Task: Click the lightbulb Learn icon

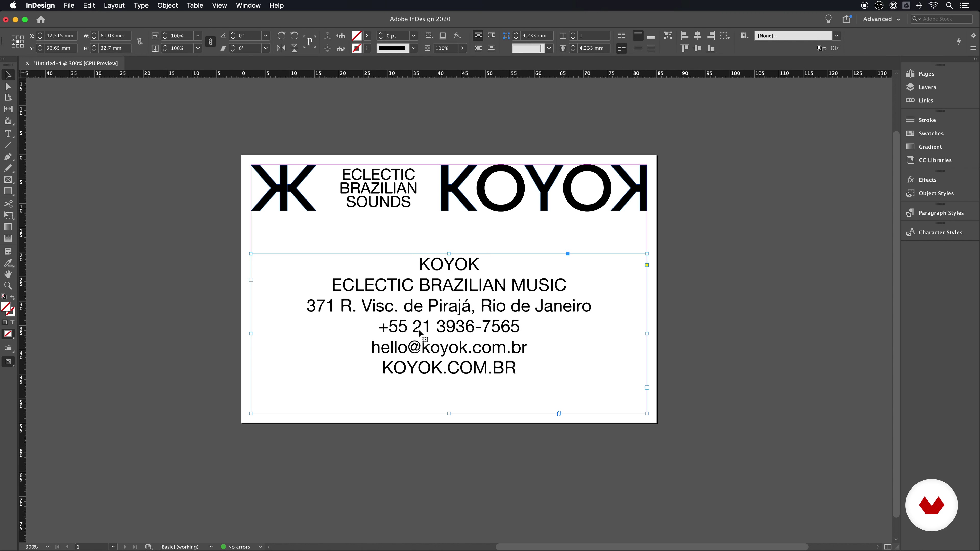Action: (828, 19)
